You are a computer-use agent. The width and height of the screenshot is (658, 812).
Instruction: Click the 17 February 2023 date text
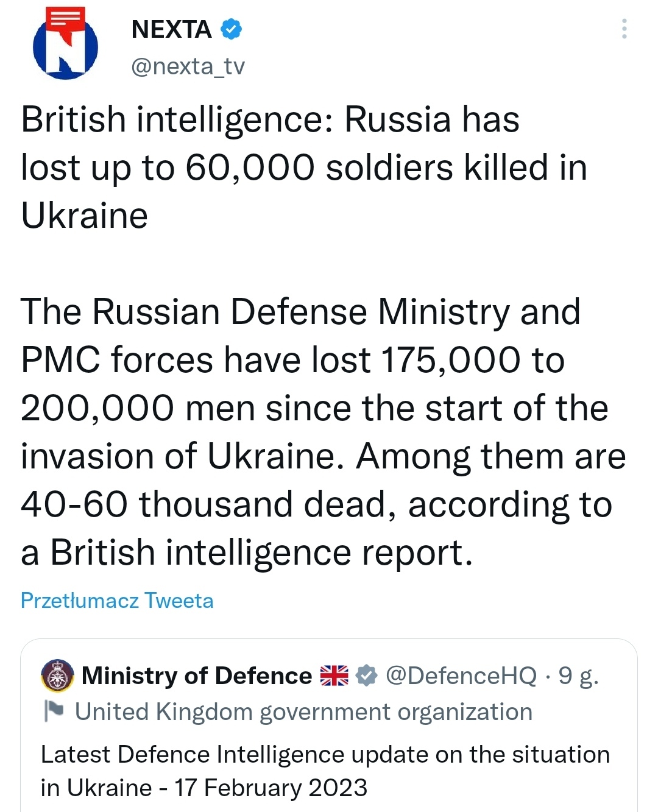tap(271, 788)
